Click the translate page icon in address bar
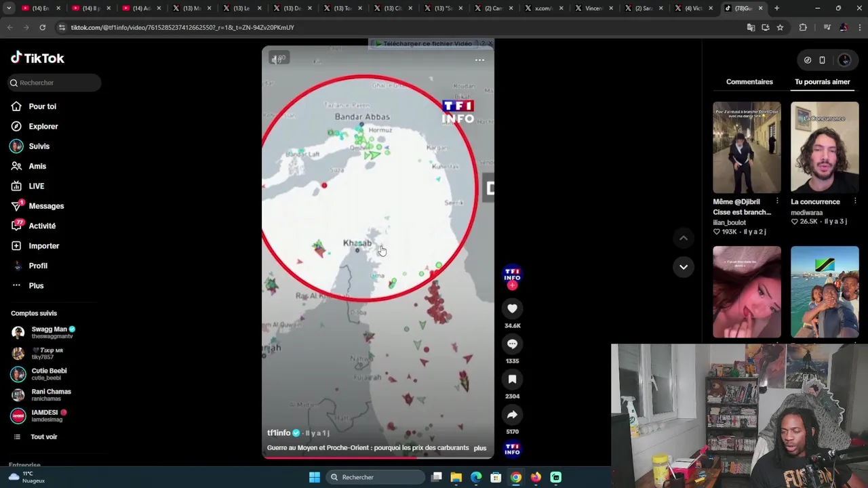868x488 pixels. tap(751, 28)
